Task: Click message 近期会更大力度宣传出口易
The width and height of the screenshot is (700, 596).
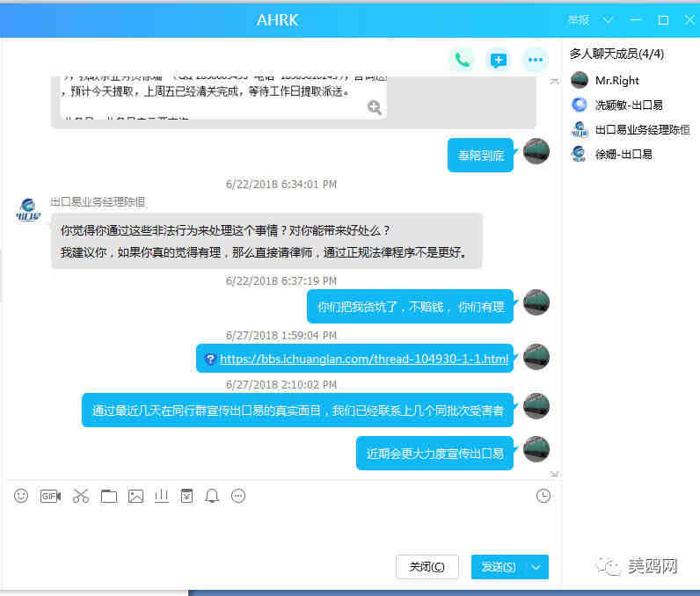Action: coord(434,454)
